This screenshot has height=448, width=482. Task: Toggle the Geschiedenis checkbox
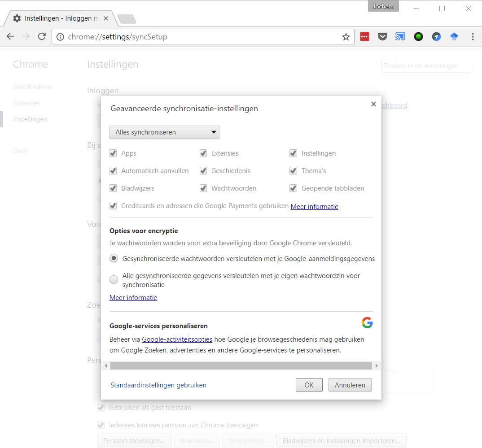click(203, 171)
